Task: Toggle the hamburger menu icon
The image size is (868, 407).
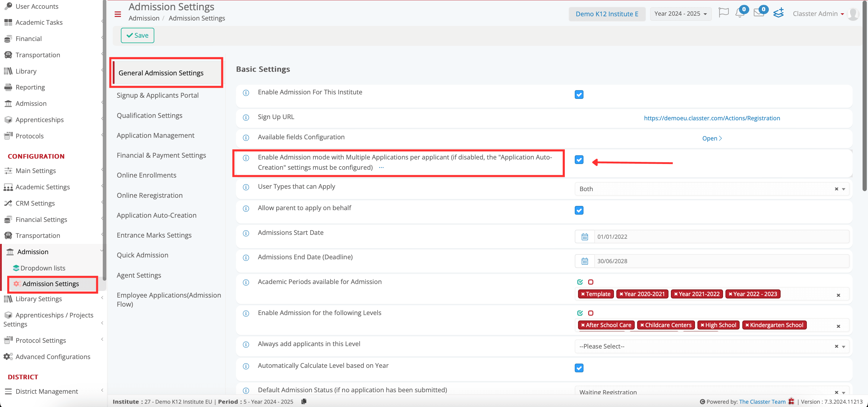Action: point(118,14)
